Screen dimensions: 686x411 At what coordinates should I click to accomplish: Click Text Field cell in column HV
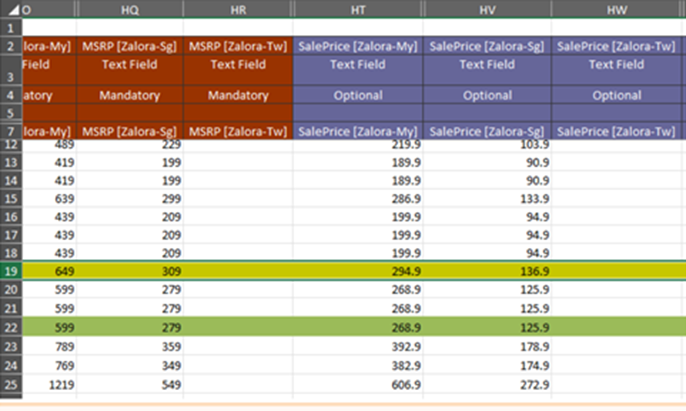pos(487,70)
